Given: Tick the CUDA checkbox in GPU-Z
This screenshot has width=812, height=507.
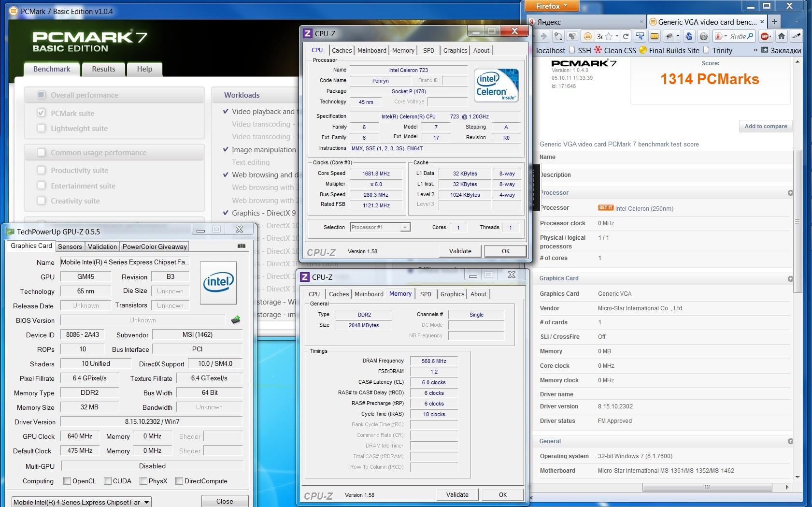Looking at the screenshot, I should (x=108, y=481).
